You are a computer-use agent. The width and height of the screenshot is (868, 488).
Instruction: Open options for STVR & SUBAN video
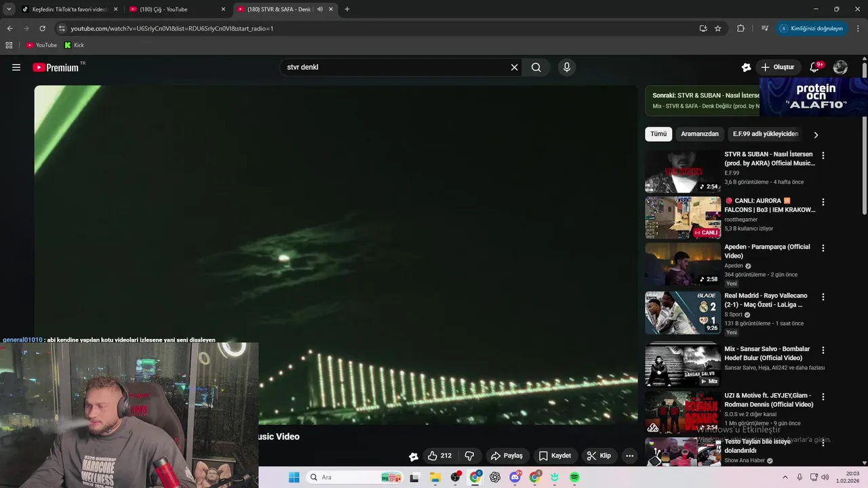823,155
